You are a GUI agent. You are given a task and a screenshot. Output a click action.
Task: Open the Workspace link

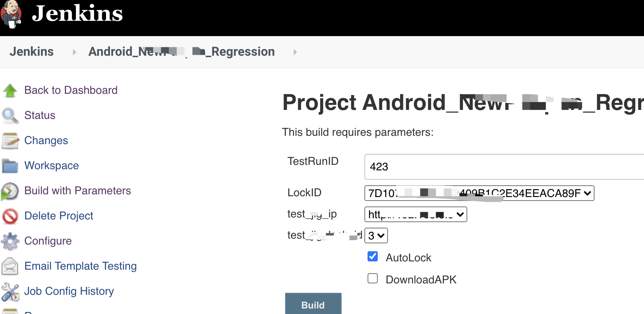51,166
